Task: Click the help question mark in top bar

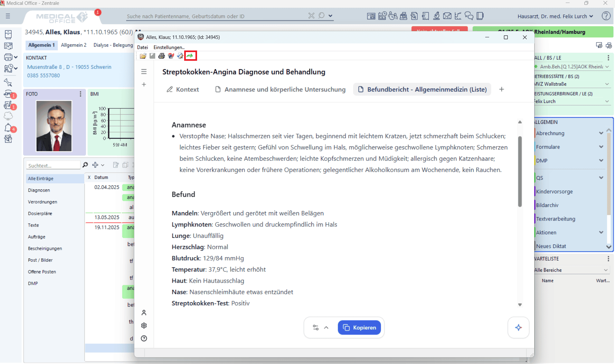Action: point(606,16)
